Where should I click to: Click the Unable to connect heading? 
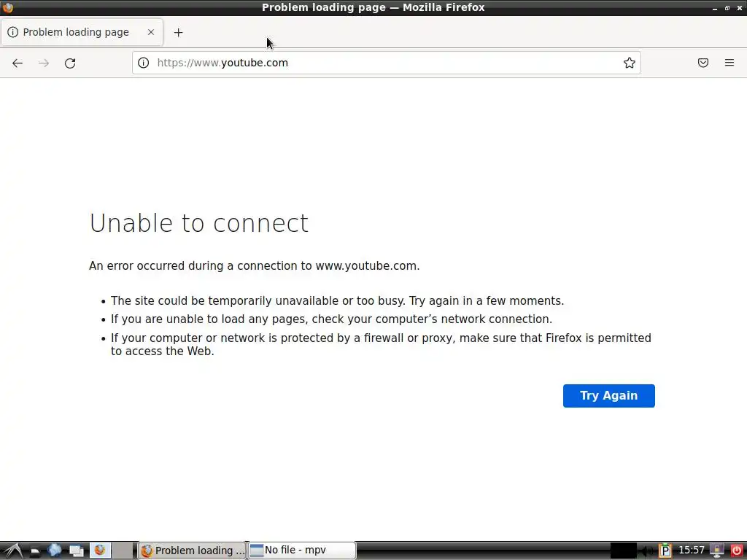pyautogui.click(x=199, y=223)
